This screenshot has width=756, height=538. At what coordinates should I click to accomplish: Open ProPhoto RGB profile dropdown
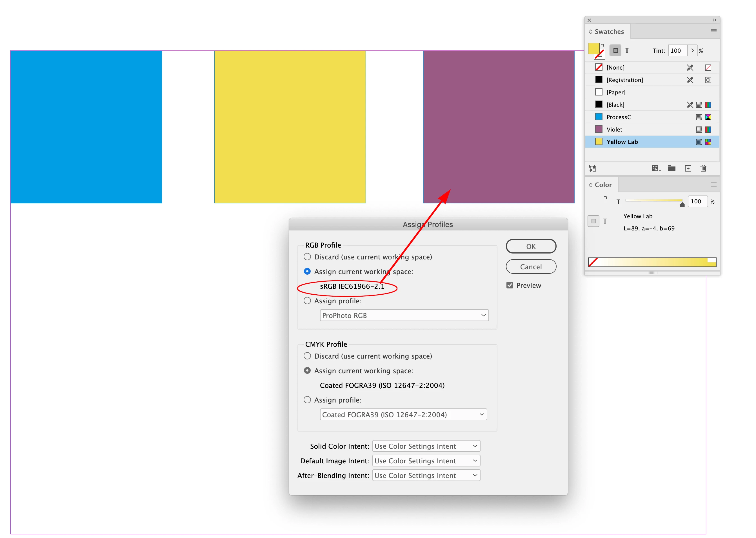(404, 315)
